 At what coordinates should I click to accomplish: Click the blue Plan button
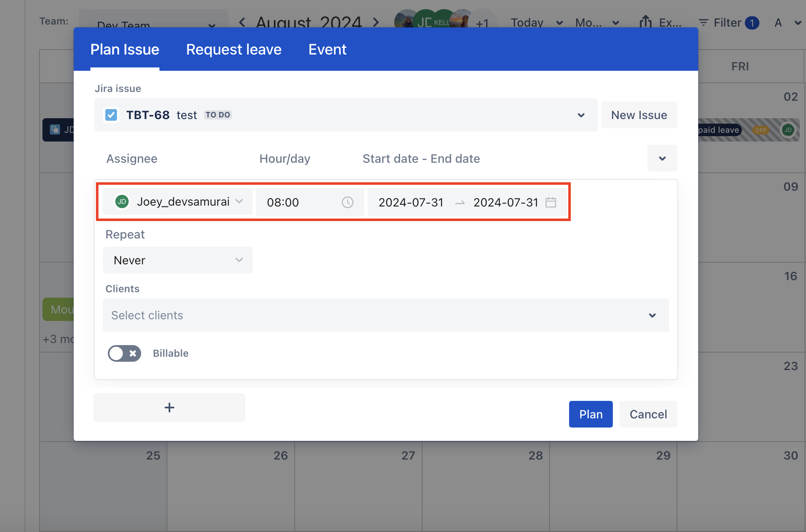590,414
